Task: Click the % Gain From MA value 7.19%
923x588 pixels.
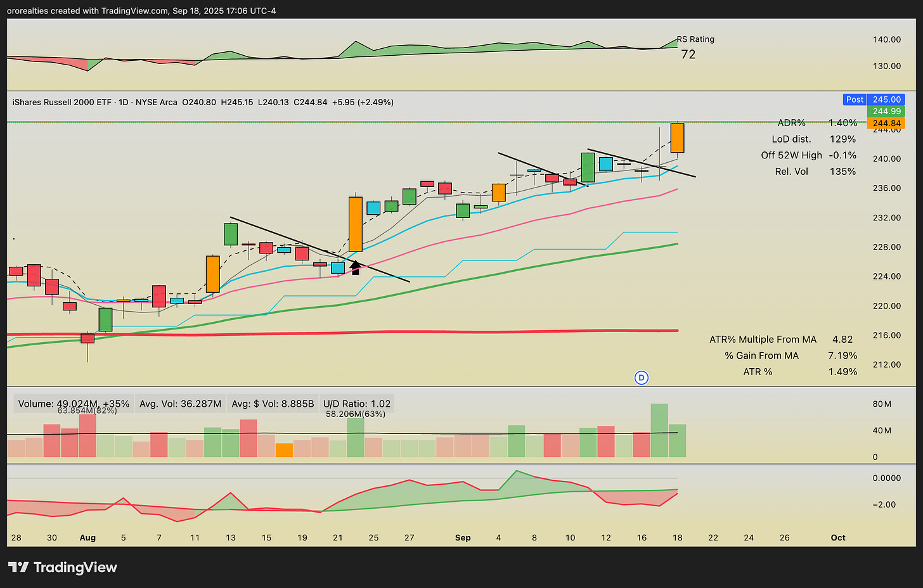Action: [842, 355]
